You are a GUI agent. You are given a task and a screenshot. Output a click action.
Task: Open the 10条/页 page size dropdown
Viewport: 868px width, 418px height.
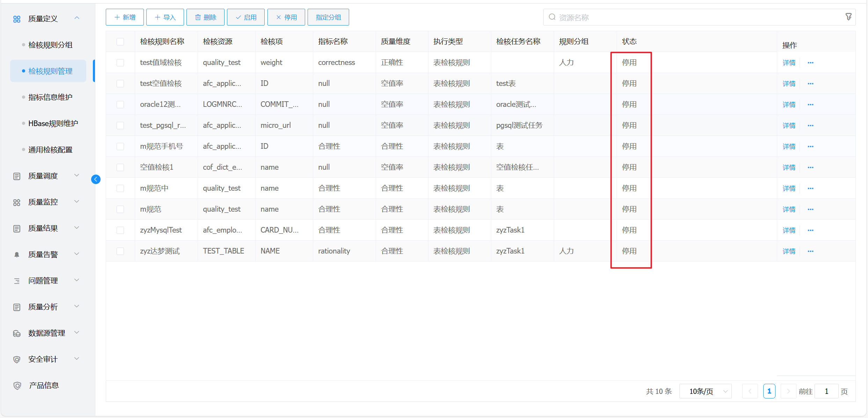coord(705,391)
